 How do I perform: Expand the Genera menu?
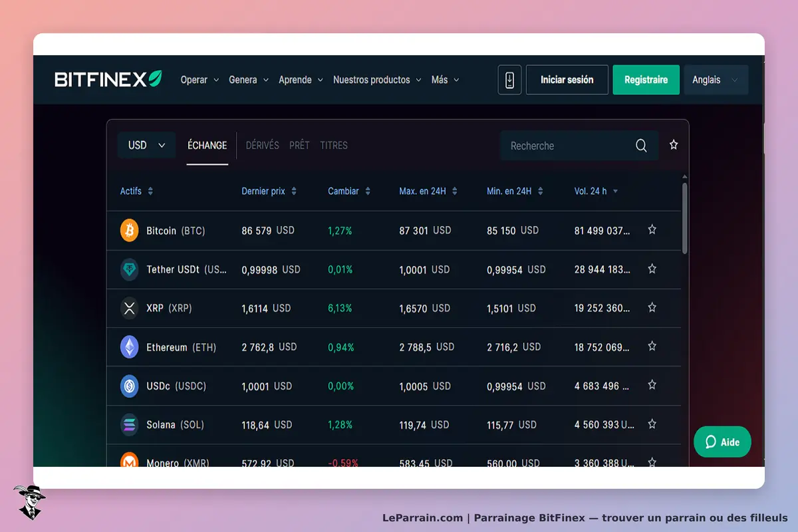[x=249, y=80]
